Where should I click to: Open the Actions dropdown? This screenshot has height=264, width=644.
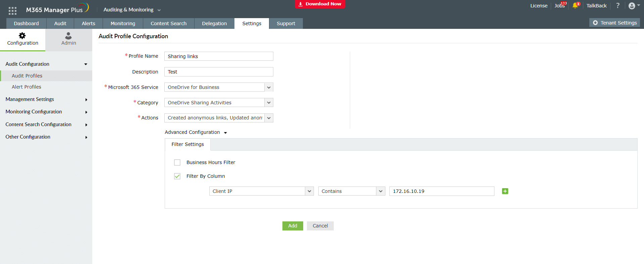219,118
